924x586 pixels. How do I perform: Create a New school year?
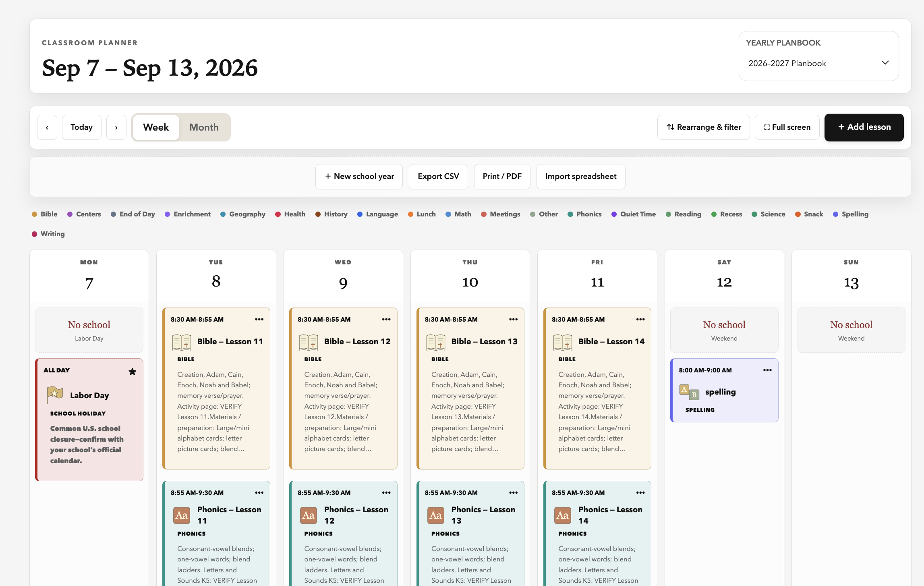pyautogui.click(x=359, y=177)
